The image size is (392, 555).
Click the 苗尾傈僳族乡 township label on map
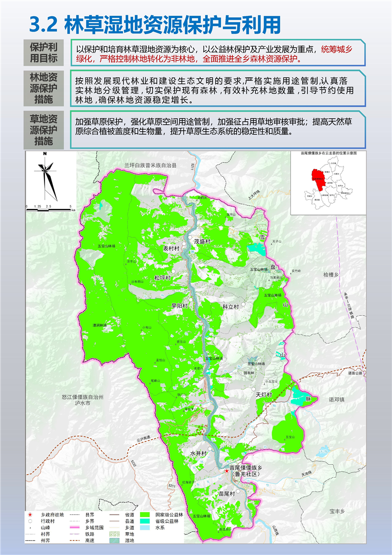click(247, 467)
